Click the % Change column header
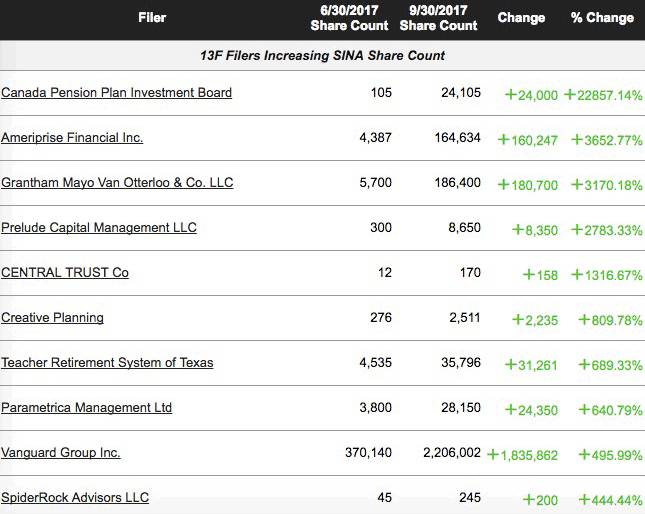 (x=602, y=18)
